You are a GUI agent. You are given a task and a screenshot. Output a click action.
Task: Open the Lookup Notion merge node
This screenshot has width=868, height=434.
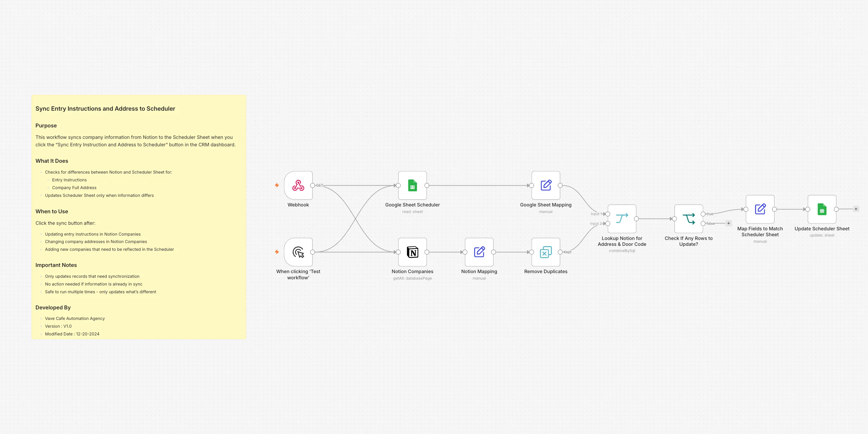(622, 219)
